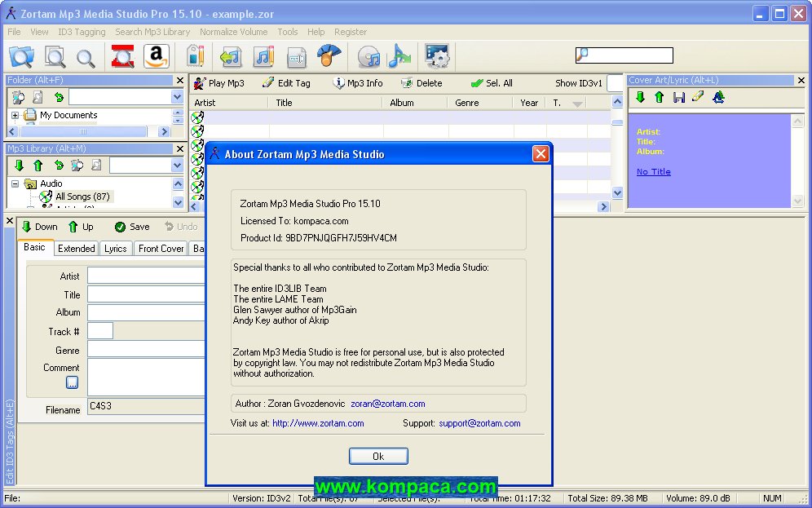Open the Mp3 Library panel dropdown
Viewport: 812px width, 508px height.
(177, 166)
